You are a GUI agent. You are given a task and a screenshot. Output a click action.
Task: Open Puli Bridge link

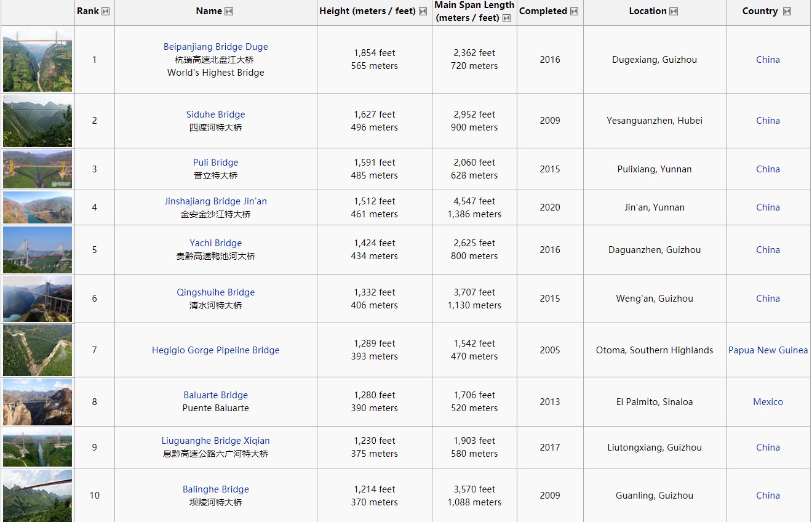pos(216,163)
